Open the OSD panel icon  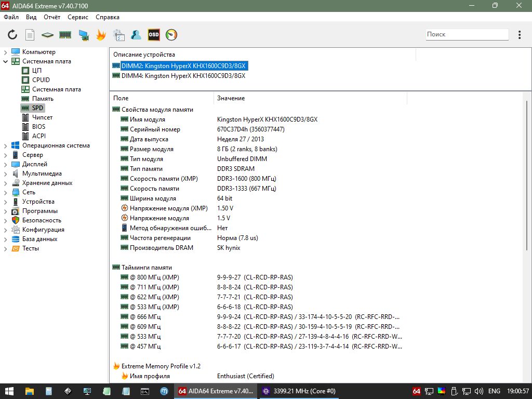click(x=154, y=35)
